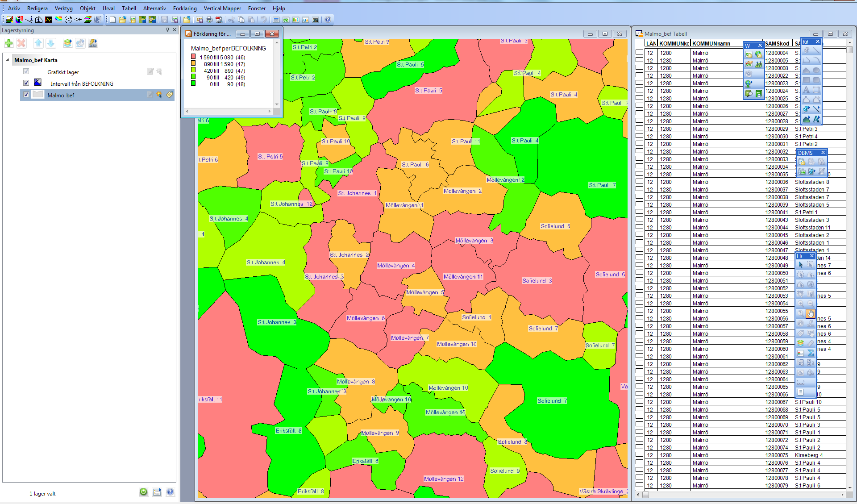Screen dimensions: 857x504
Task: Click legend window scrollbar up arrow
Action: point(277,42)
